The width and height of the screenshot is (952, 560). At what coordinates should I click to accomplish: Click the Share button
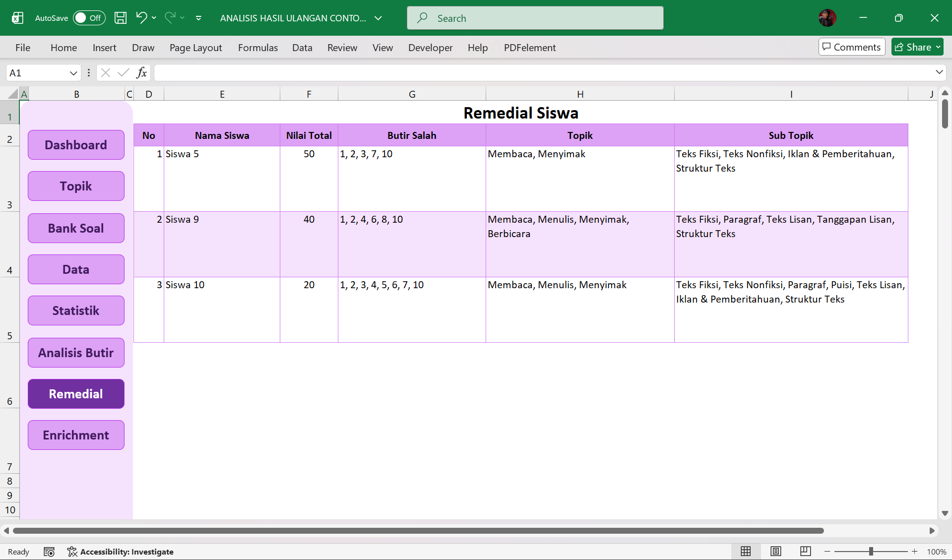(x=917, y=47)
